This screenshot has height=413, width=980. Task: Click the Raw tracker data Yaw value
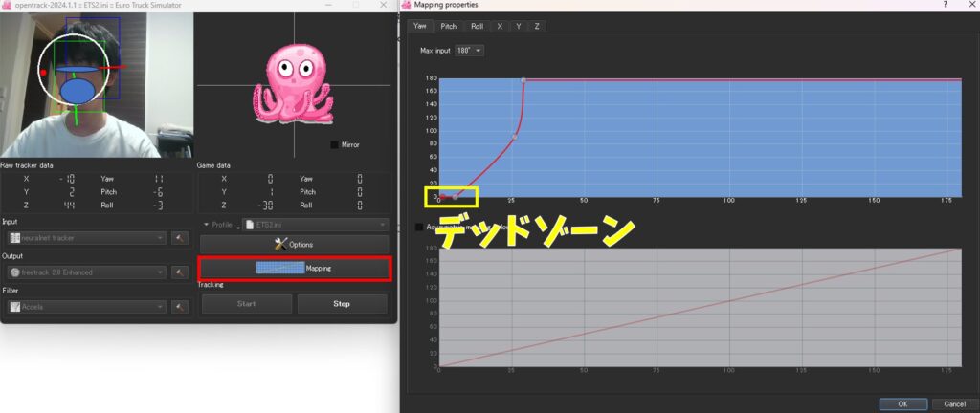(159, 179)
